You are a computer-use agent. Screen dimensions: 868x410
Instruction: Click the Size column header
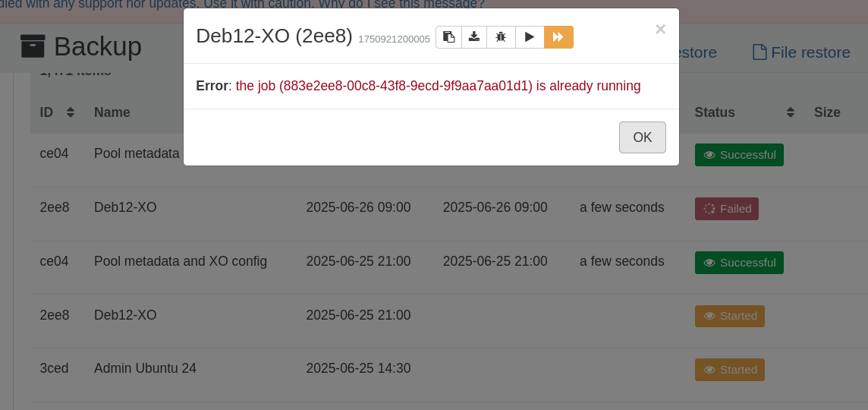click(827, 112)
